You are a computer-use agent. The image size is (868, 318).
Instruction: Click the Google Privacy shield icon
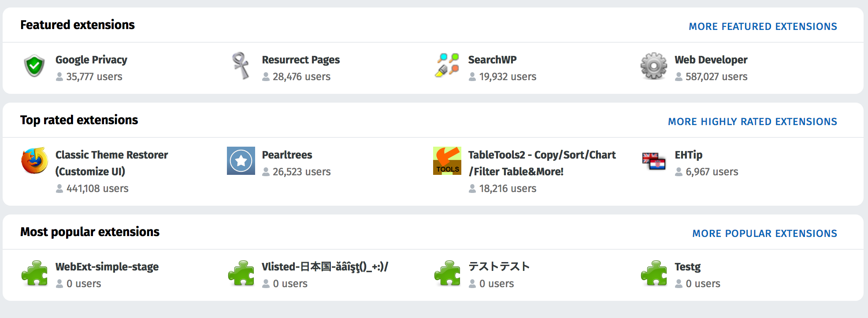point(34,66)
